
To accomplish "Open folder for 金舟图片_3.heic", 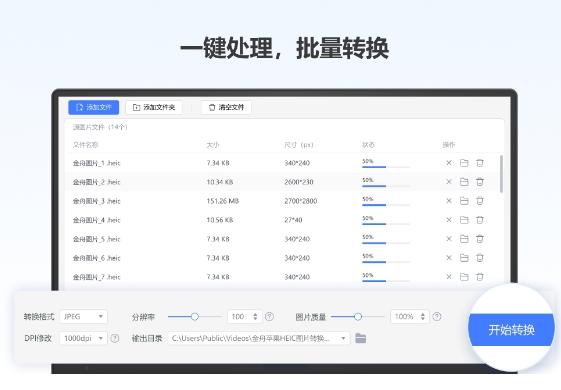I will pyautogui.click(x=464, y=201).
